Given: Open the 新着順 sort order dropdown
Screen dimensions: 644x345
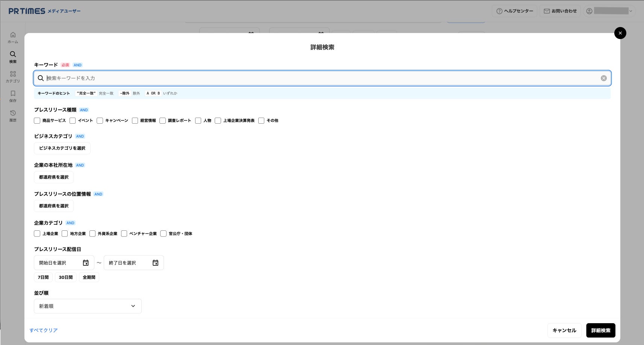Looking at the screenshot, I should tap(88, 306).
